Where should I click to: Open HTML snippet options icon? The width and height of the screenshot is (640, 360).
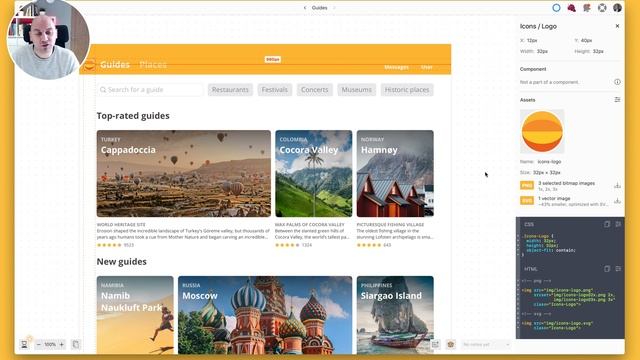pyautogui.click(x=618, y=269)
